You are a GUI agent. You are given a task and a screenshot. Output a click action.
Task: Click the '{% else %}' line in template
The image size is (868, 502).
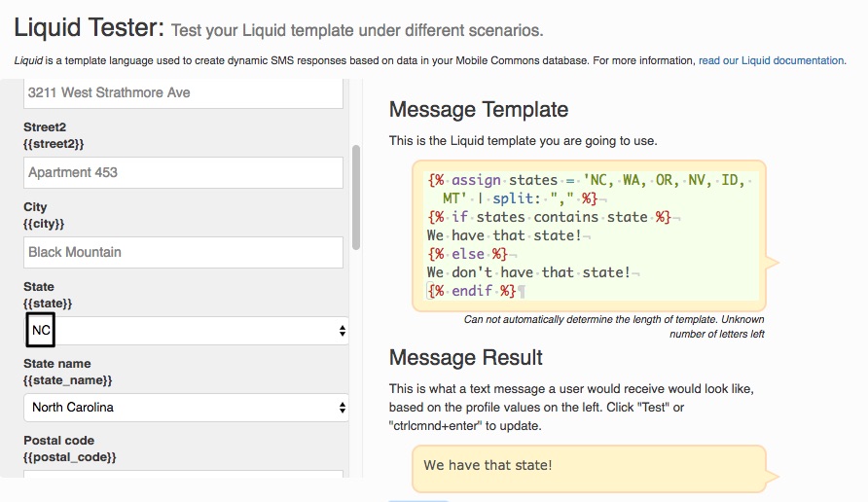(468, 254)
